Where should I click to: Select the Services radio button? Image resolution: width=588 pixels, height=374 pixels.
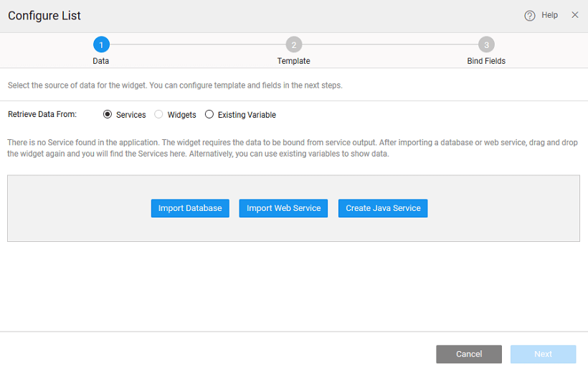click(108, 114)
